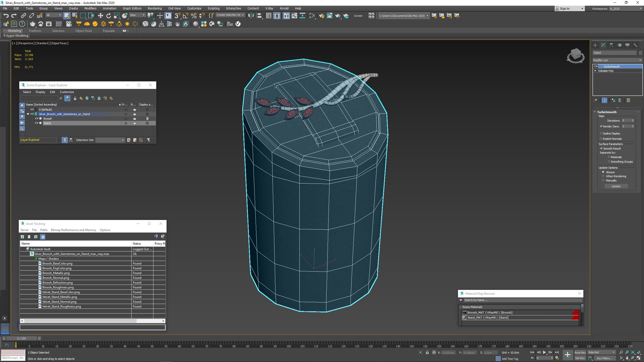Viewport: 644px width, 362px height.
Task: Pin the modifier stack
Action: 596,100
